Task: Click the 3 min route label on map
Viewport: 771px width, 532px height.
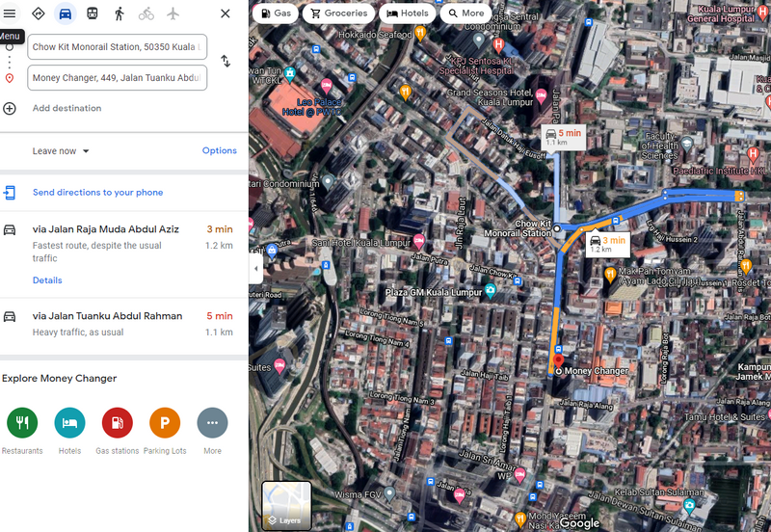Action: (608, 244)
